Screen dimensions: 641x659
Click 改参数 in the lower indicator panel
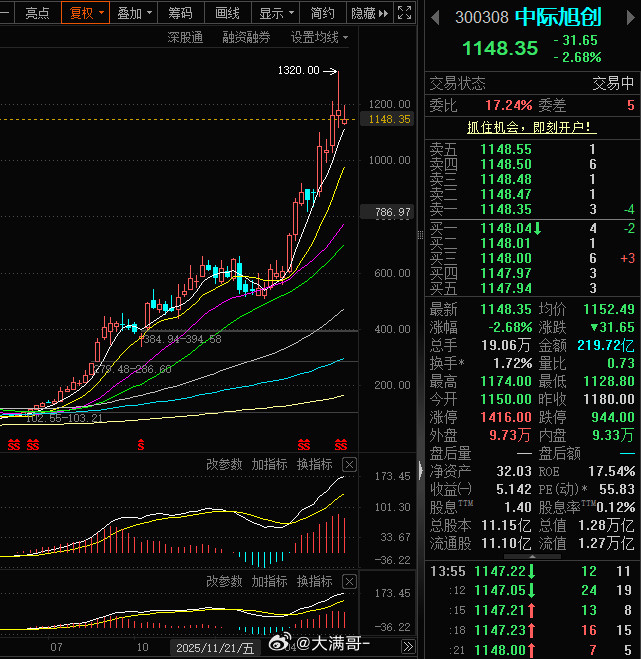tap(224, 581)
